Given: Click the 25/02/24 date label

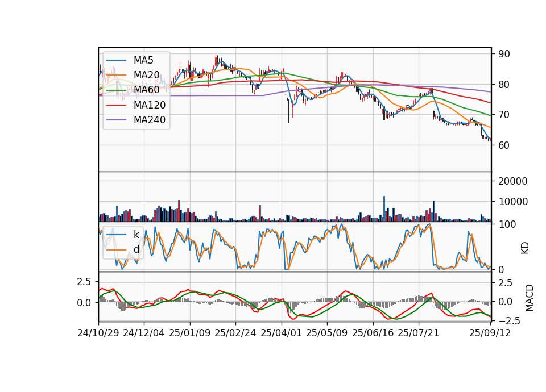Looking at the screenshot, I should (x=235, y=333).
